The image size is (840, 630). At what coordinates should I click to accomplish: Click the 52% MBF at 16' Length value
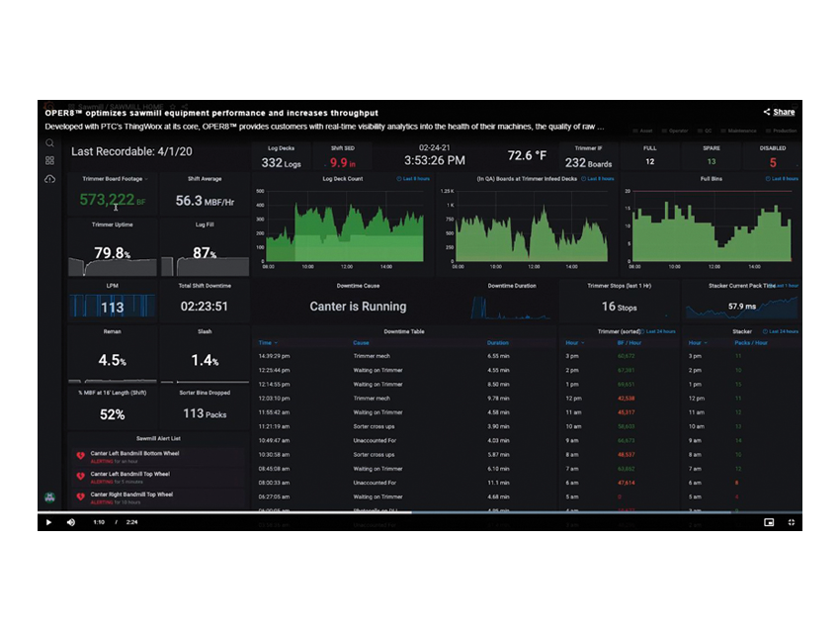[x=113, y=414]
